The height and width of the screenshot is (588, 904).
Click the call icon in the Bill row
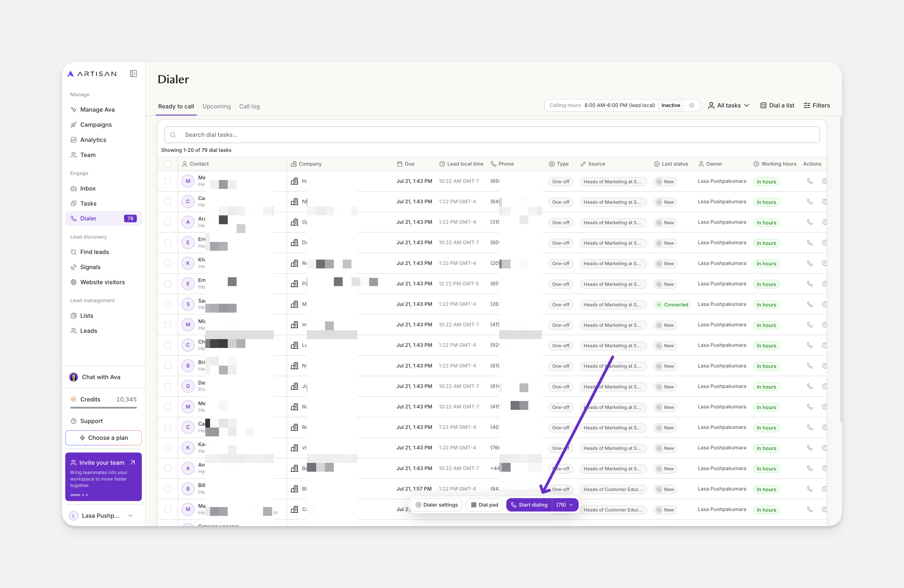pos(810,489)
